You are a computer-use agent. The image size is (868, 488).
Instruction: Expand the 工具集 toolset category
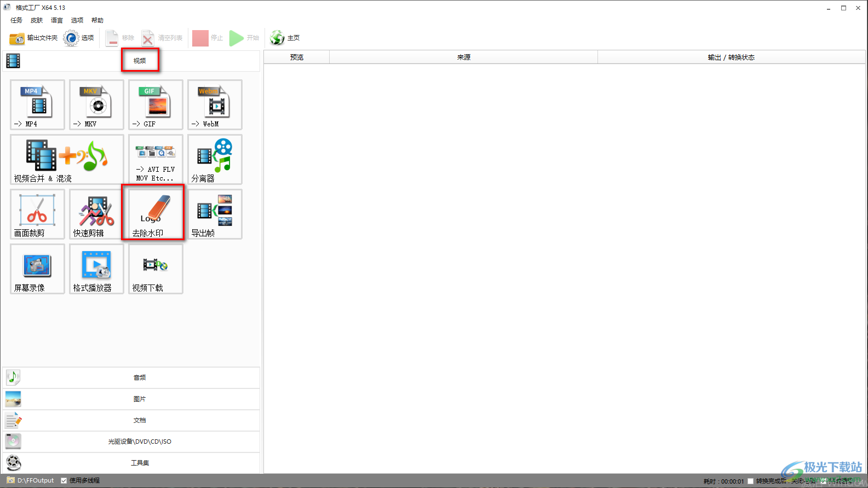131,463
